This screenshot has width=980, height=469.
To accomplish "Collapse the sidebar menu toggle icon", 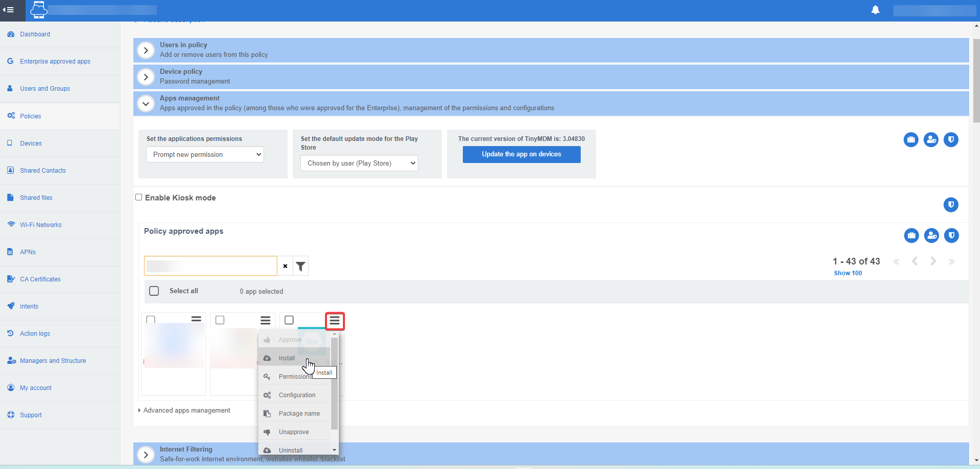I will pyautogui.click(x=8, y=10).
